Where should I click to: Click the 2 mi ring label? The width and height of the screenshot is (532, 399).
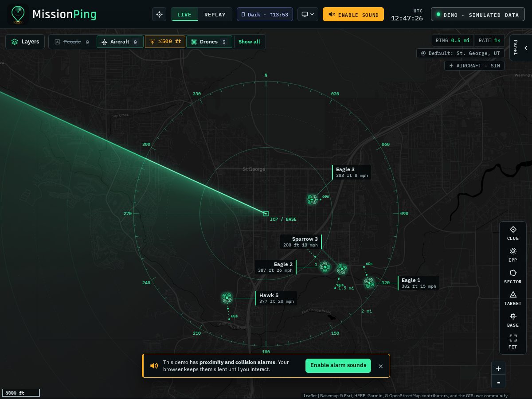[367, 311]
